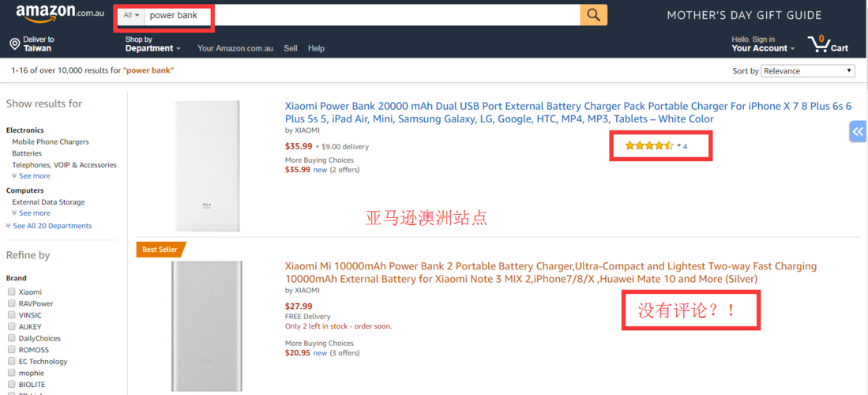Click the blue double-arrow side tab
Screen dimensions: 868x395
[858, 131]
